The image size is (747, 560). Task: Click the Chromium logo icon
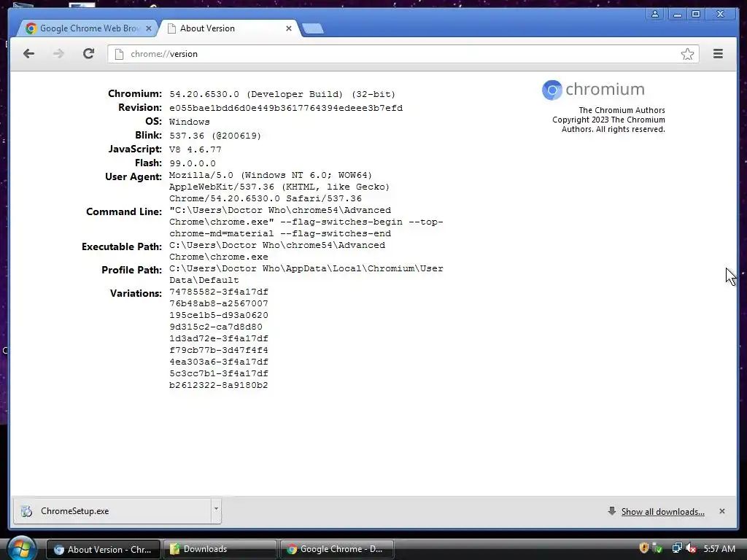point(552,90)
